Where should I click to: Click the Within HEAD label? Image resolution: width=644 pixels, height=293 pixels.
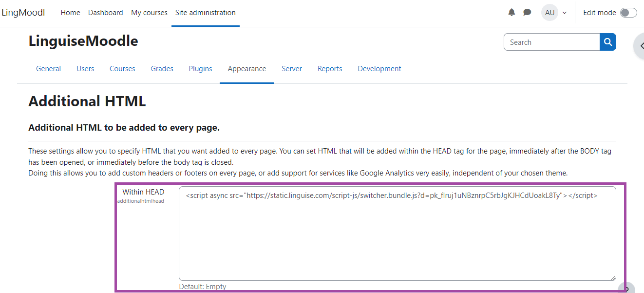click(x=143, y=192)
